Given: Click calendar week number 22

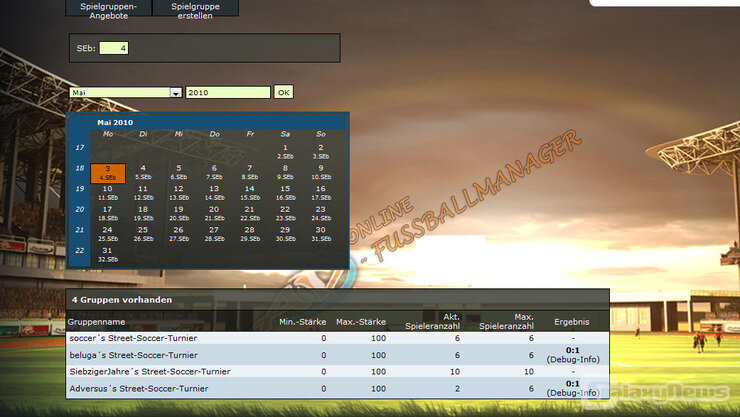Looking at the screenshot, I should click(80, 250).
